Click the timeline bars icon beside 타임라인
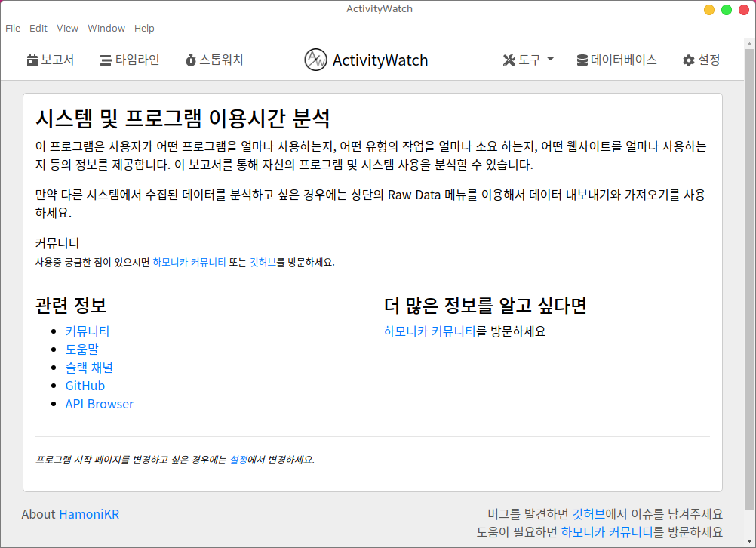 click(106, 60)
